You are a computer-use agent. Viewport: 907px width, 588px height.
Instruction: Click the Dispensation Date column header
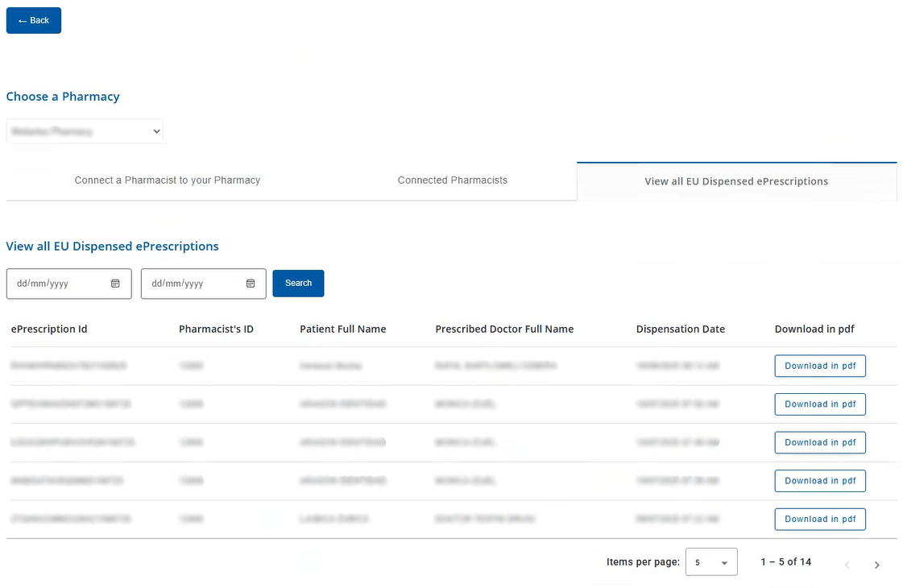[x=680, y=329]
